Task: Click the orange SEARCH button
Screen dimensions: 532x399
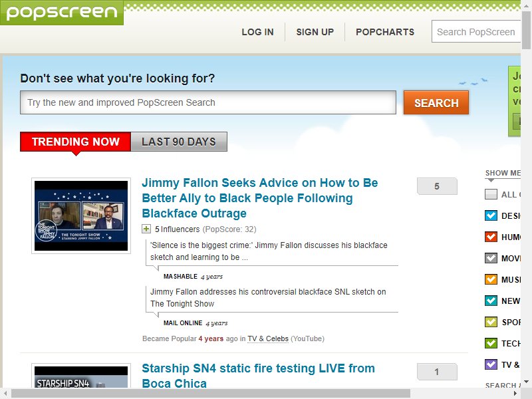Action: [436, 102]
